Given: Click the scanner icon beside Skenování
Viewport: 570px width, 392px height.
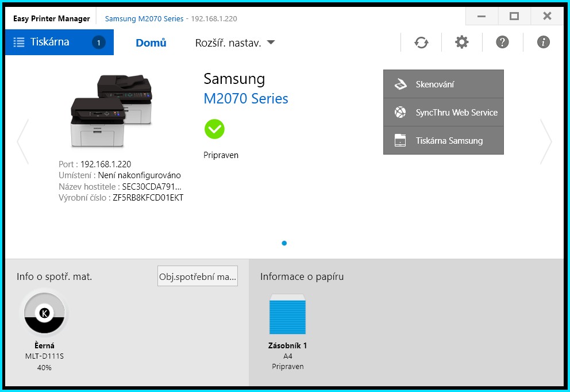Looking at the screenshot, I should [400, 84].
